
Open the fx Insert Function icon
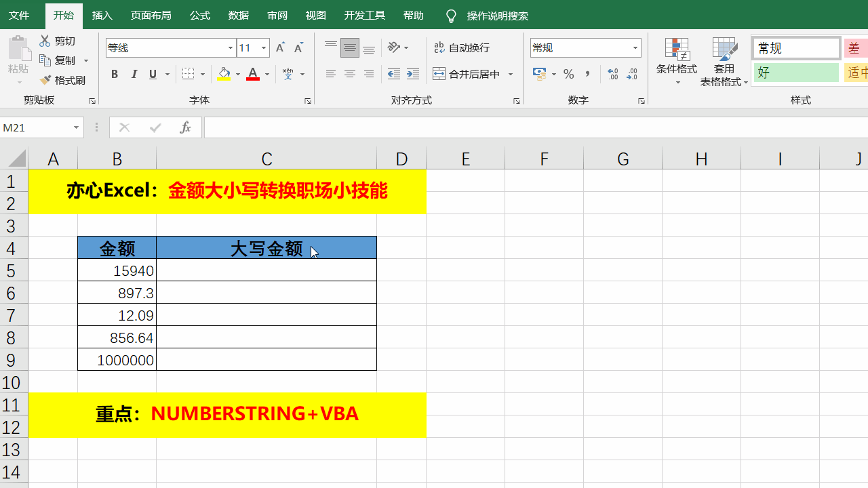pyautogui.click(x=185, y=127)
